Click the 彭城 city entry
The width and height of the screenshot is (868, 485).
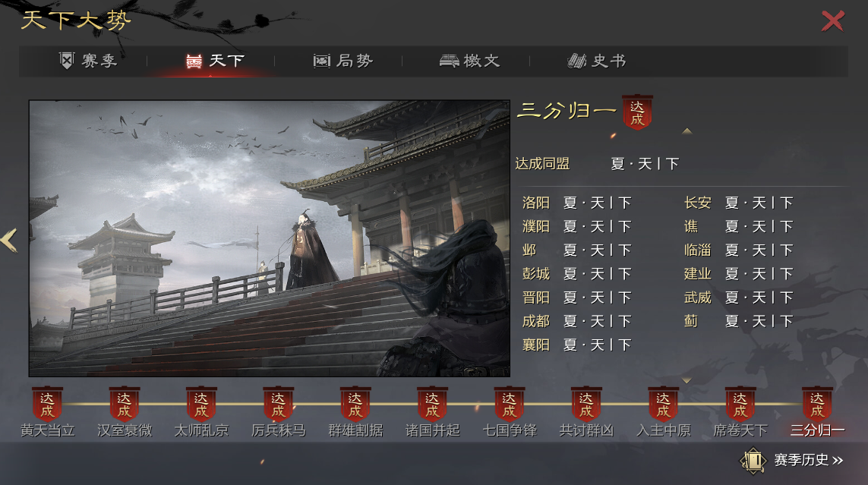[536, 274]
